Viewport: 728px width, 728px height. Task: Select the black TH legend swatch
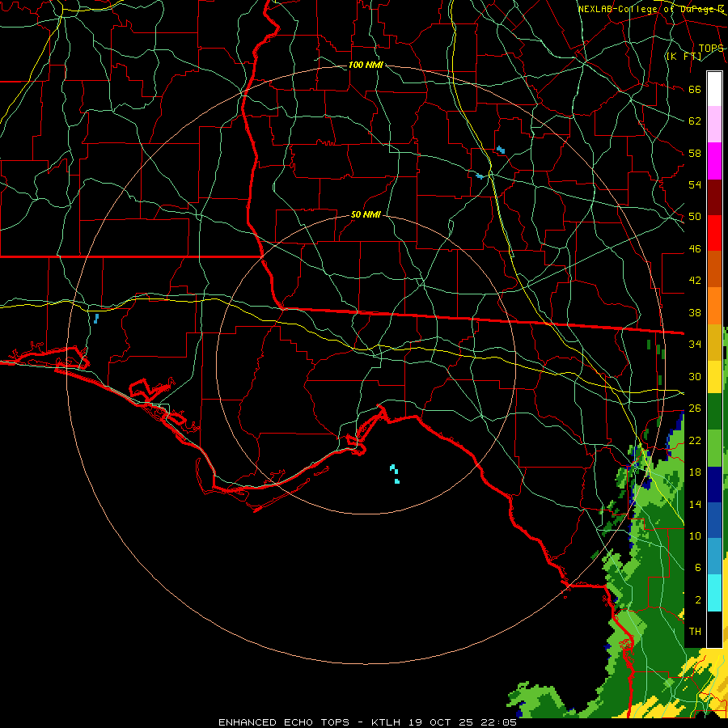[714, 629]
